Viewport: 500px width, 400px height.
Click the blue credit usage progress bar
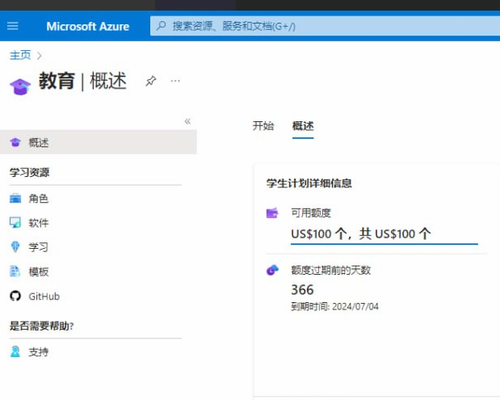pyautogui.click(x=384, y=244)
